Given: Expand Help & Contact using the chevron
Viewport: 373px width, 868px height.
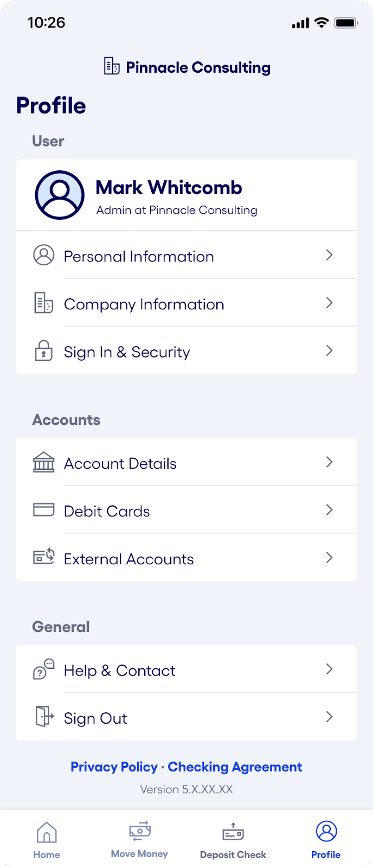Looking at the screenshot, I should 329,669.
